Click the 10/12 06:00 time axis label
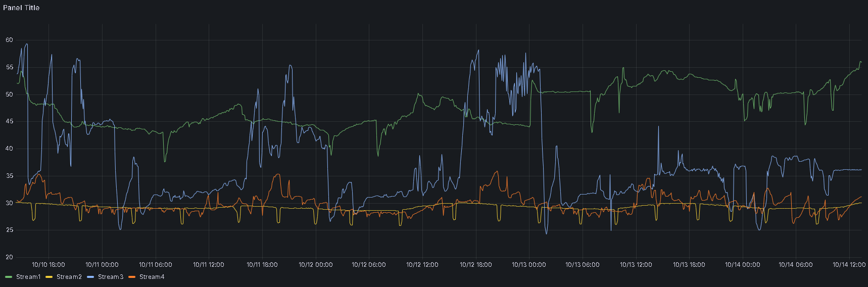The image size is (868, 287). tap(369, 265)
